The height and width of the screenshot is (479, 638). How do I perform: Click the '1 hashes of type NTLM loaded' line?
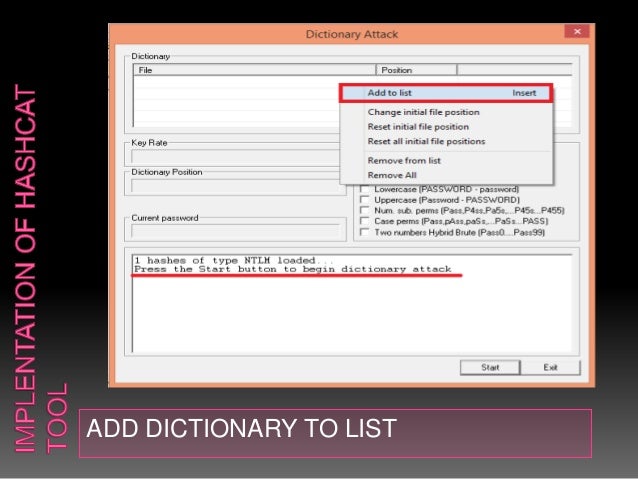point(234,260)
